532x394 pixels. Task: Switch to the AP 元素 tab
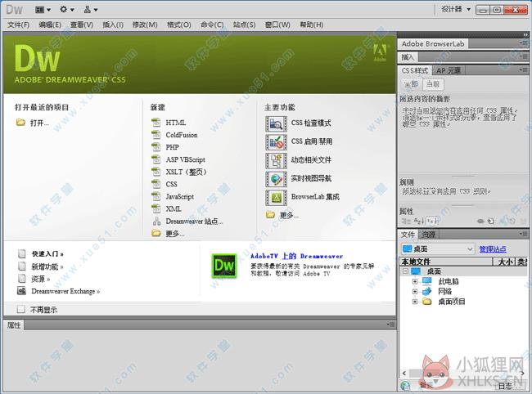[449, 71]
